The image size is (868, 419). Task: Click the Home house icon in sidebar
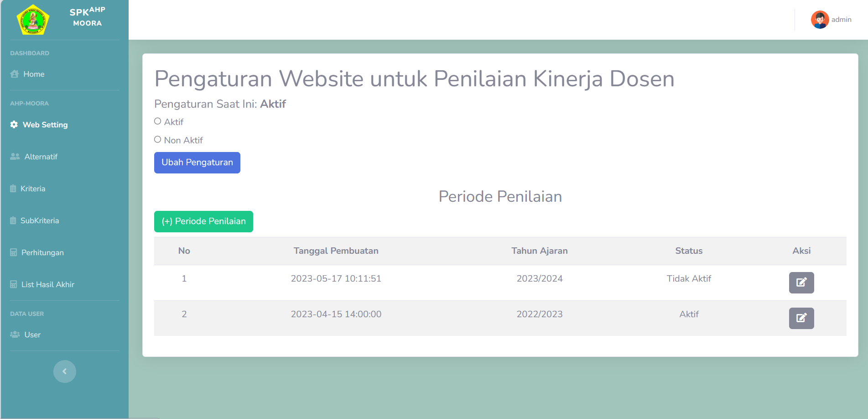[15, 74]
